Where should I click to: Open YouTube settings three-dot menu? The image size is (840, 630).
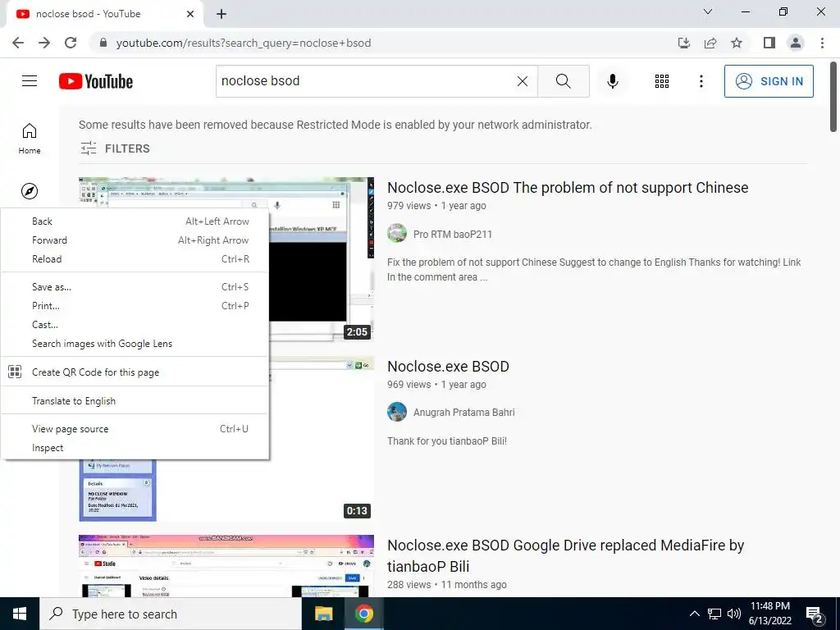click(701, 81)
